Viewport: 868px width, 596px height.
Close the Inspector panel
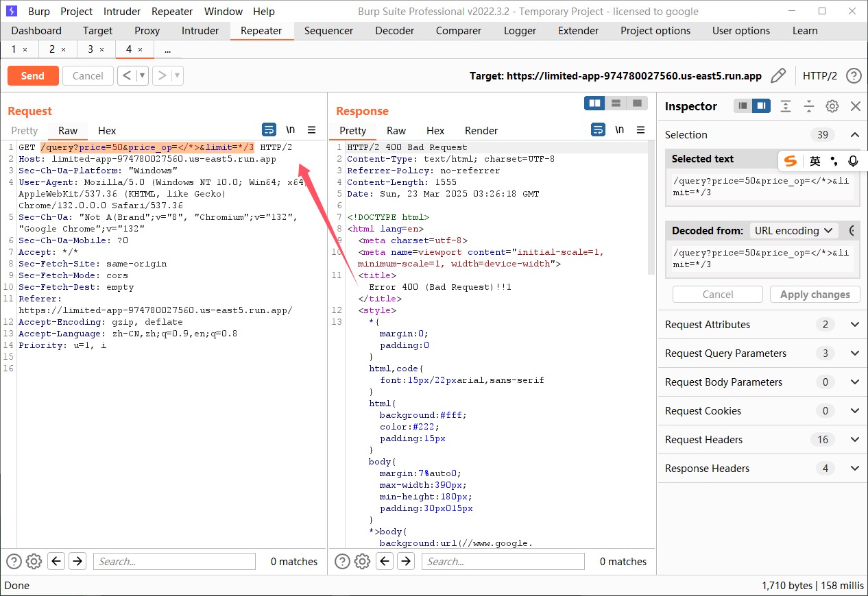[x=855, y=106]
